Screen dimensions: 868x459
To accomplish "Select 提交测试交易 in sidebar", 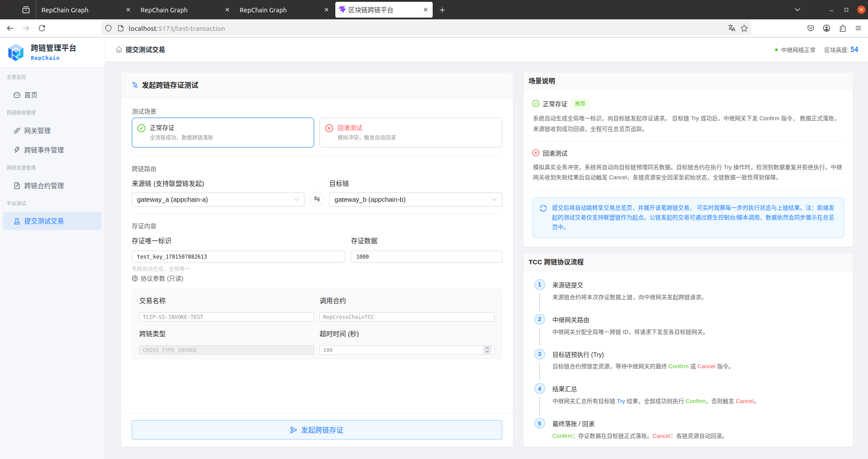I will 52,221.
